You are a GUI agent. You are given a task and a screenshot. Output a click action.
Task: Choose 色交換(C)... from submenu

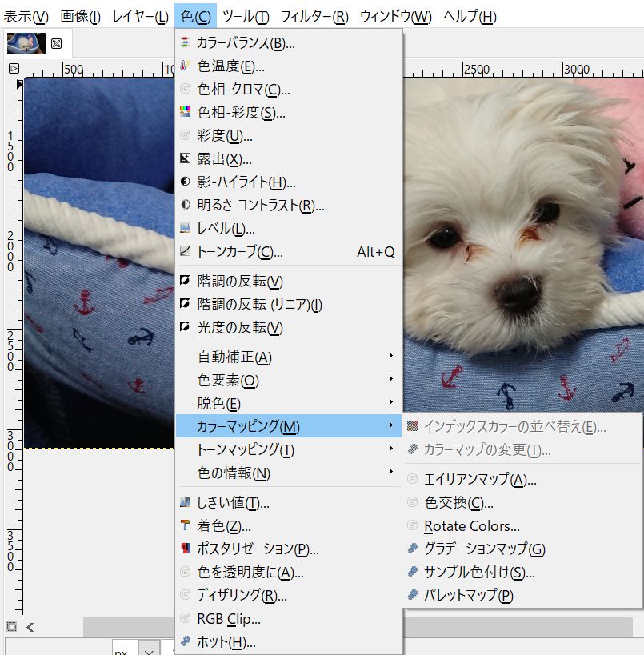point(522,502)
